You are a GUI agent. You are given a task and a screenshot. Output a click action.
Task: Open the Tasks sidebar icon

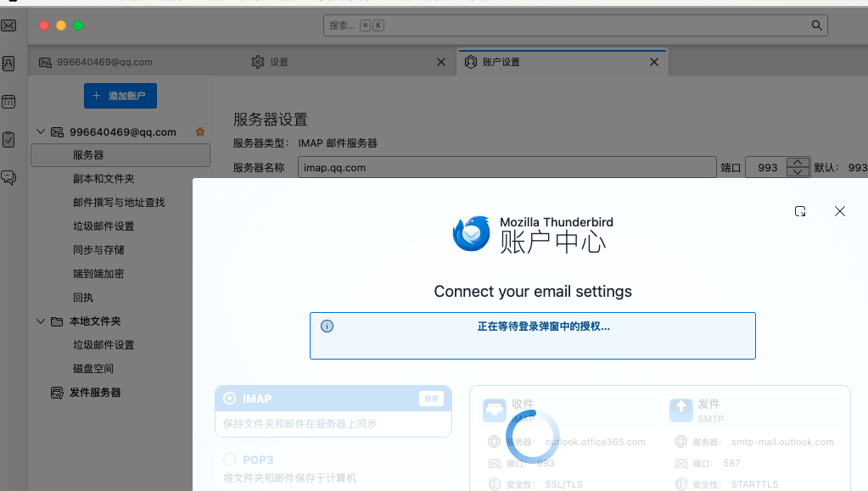tap(8, 139)
